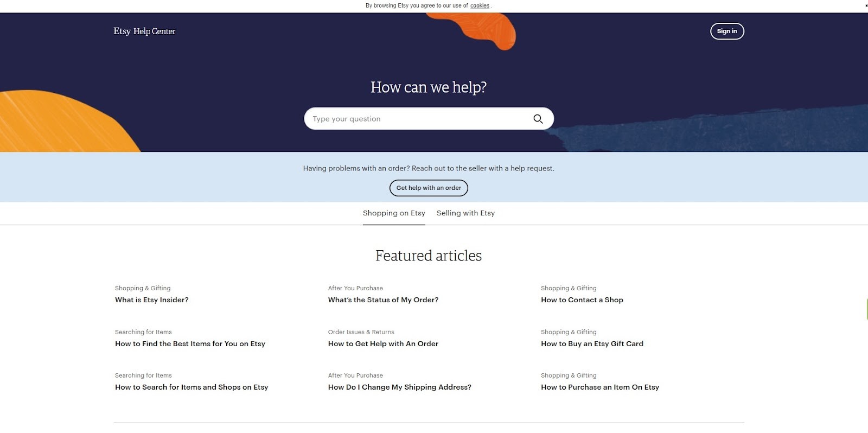Click 'Searching for Items' label above Find the Best Items
This screenshot has width=868, height=433.
143,332
